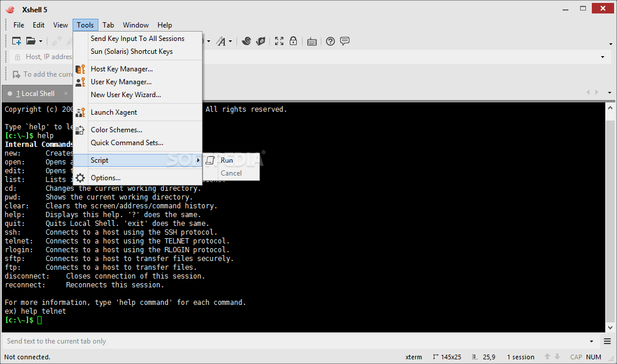The image size is (617, 364).
Task: Open the Help menu
Action: pos(164,25)
